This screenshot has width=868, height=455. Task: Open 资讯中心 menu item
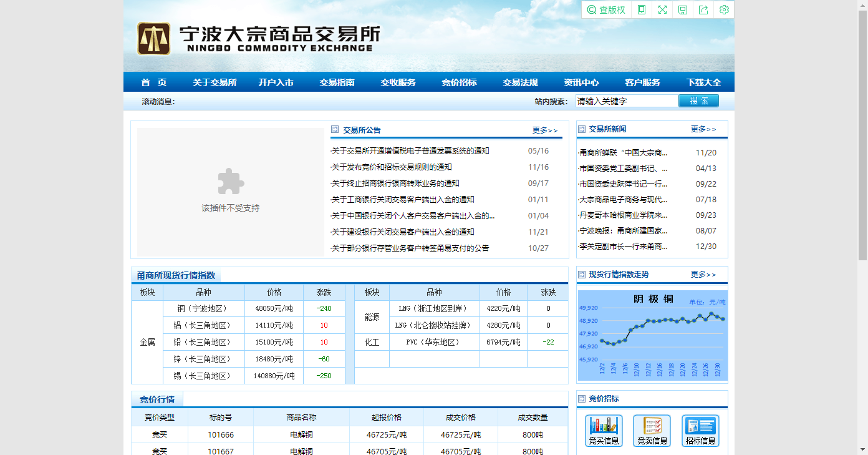click(x=582, y=82)
